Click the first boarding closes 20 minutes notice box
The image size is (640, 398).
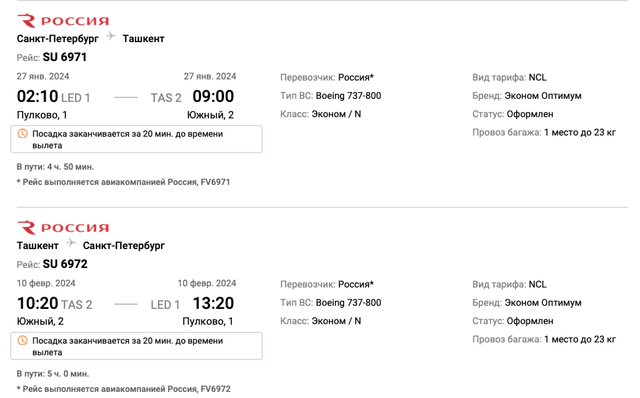136,139
